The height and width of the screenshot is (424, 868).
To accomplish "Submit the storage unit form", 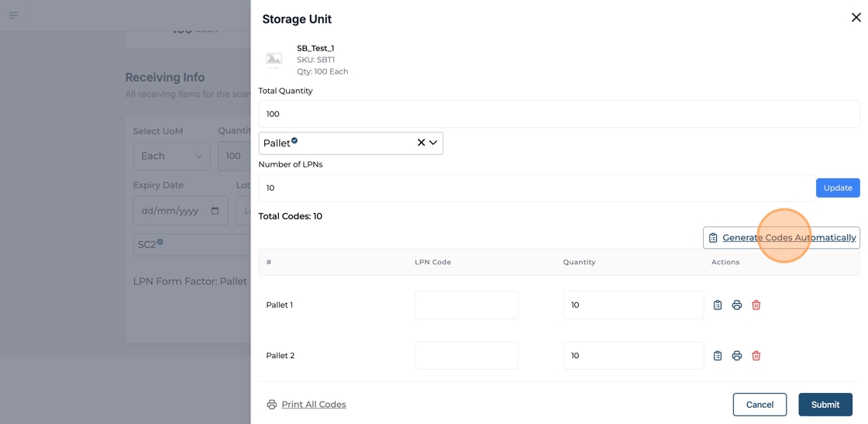I will 825,405.
